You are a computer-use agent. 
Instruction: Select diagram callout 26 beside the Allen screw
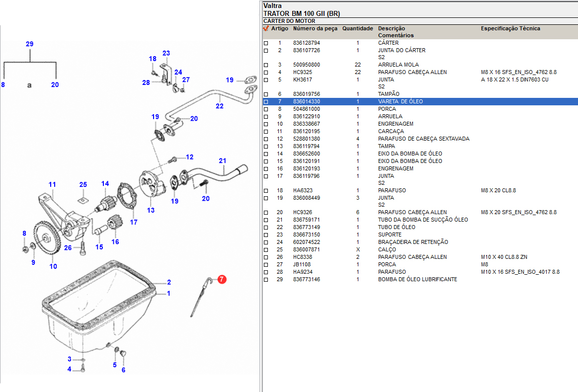tap(68, 248)
